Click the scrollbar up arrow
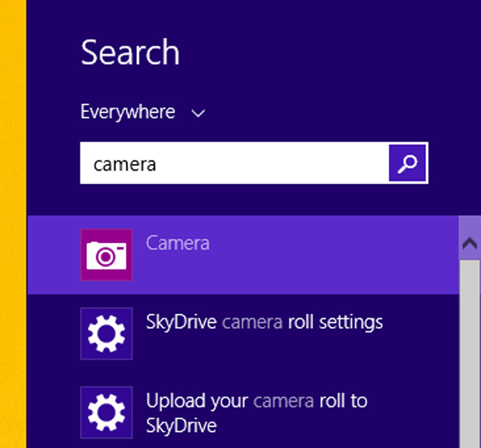Image resolution: width=481 pixels, height=448 pixels. (470, 243)
